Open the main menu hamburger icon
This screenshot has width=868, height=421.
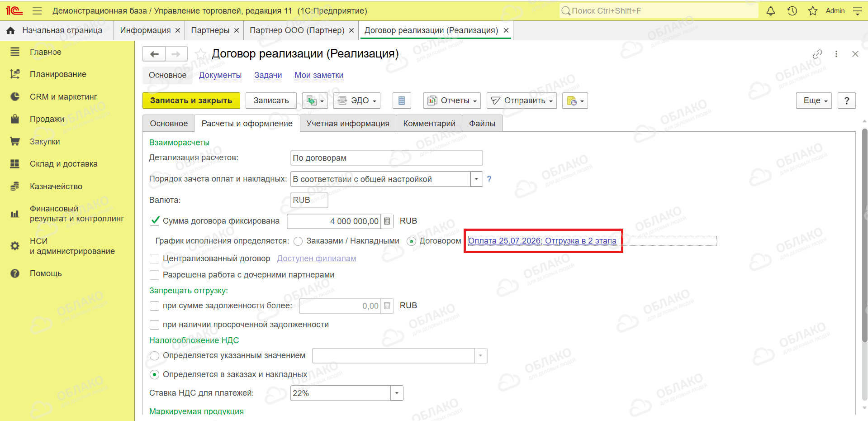pyautogui.click(x=37, y=11)
